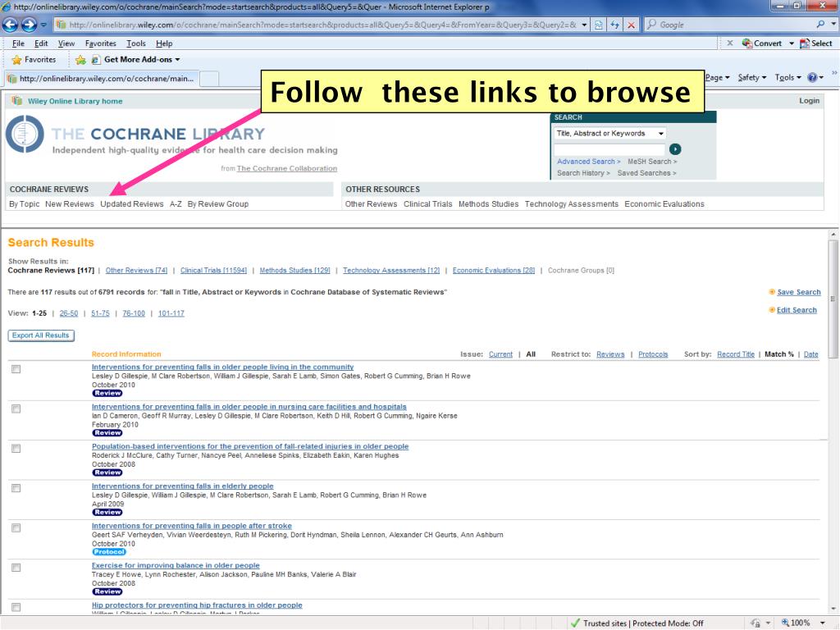Open the Help menu
The width and height of the screenshot is (840, 630).
click(x=164, y=43)
